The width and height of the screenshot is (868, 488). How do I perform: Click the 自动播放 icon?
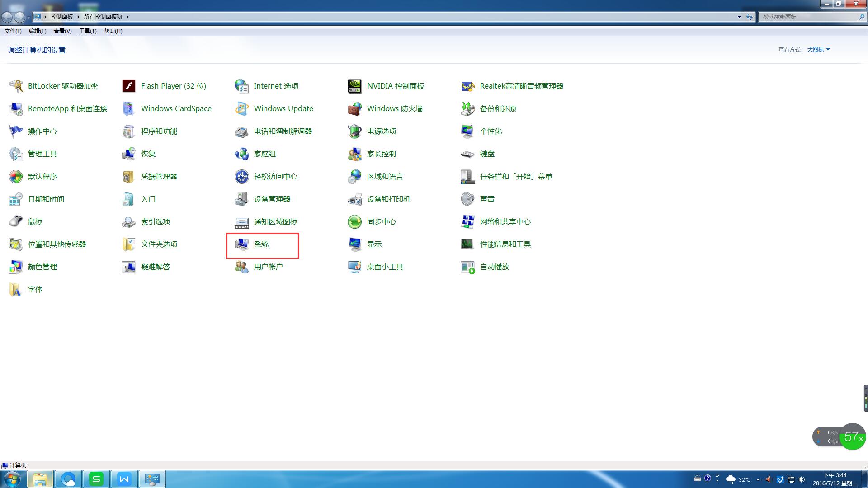[468, 267]
